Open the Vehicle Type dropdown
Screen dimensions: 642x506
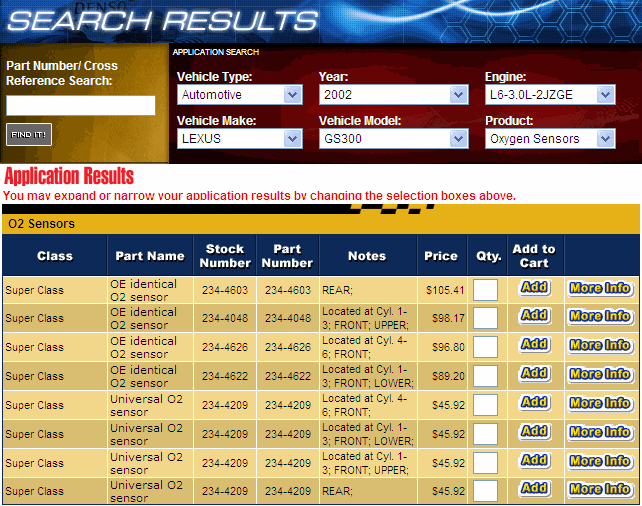point(239,95)
